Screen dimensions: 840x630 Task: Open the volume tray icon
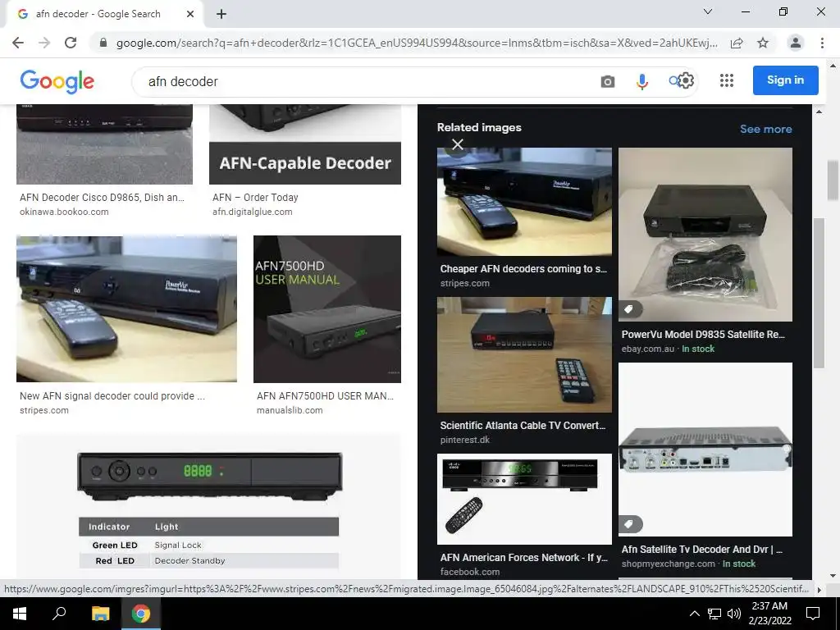(734, 614)
